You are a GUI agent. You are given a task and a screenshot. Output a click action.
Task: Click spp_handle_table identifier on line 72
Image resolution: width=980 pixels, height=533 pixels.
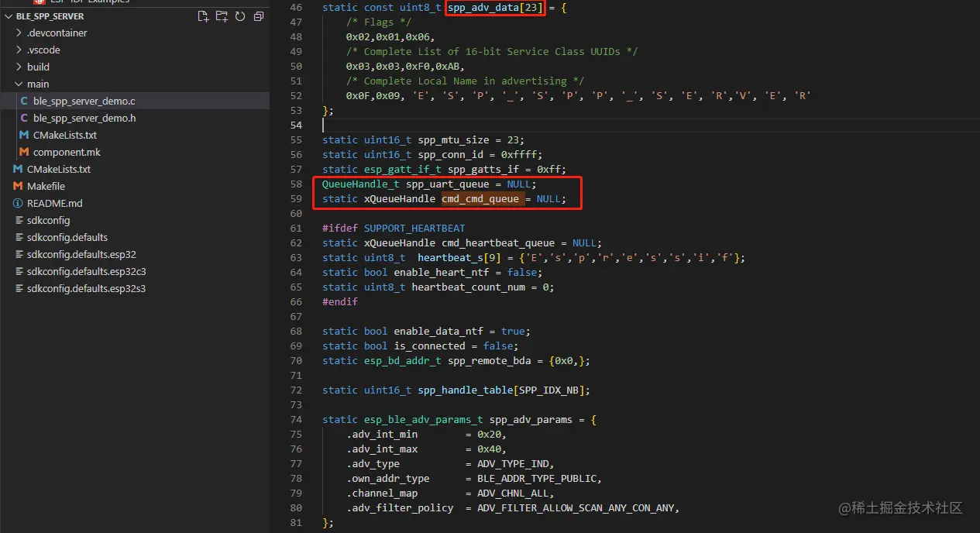click(466, 390)
